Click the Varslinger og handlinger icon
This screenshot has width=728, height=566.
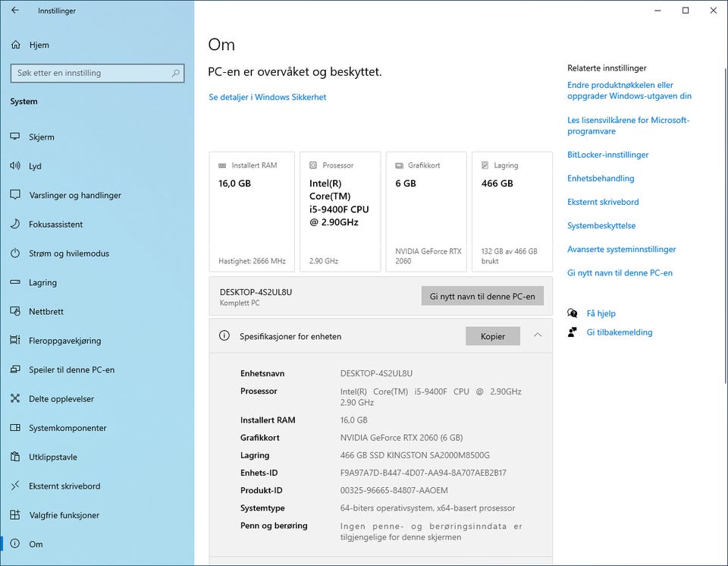point(15,195)
